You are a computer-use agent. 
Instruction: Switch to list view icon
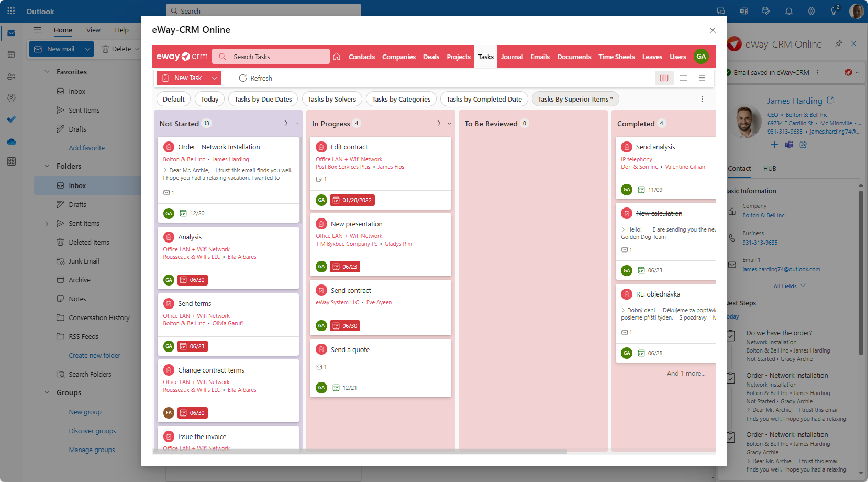pyautogui.click(x=683, y=78)
